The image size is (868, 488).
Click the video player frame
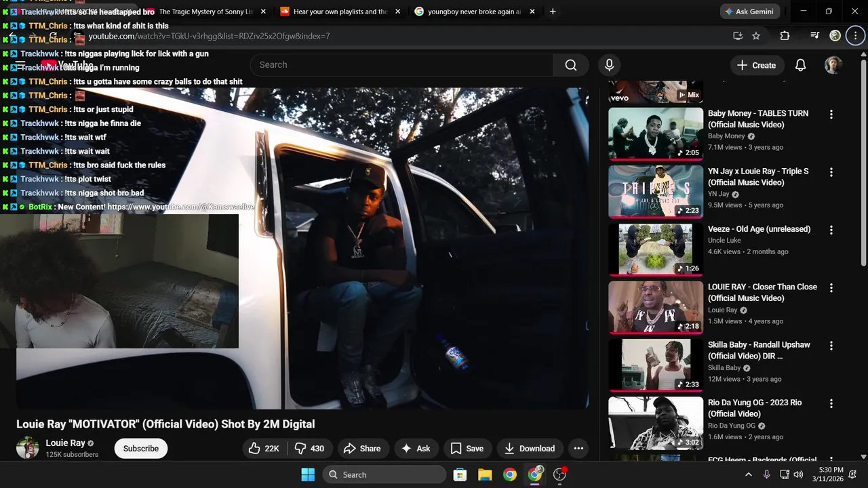coord(302,248)
